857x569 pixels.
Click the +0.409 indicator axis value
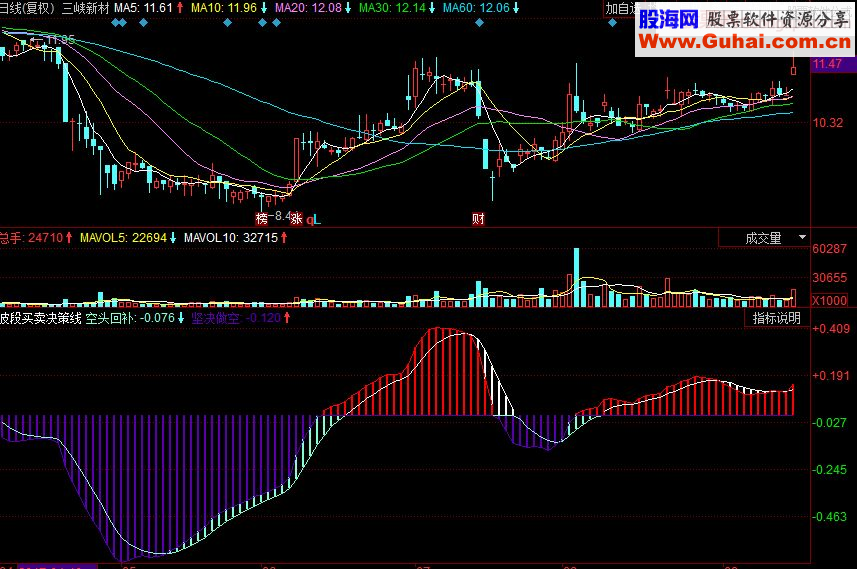[x=831, y=329]
